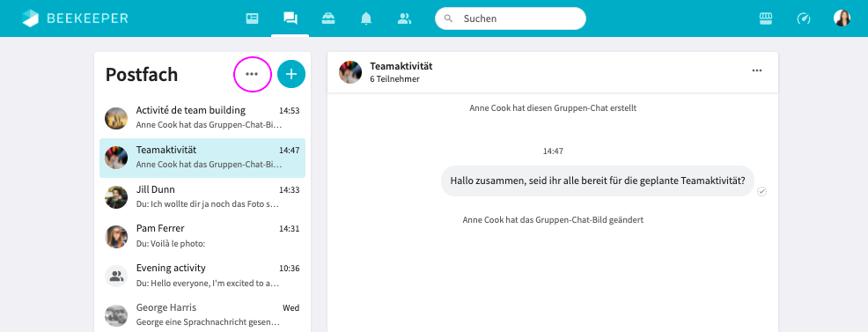Open the news stream icon
Screen dimensions: 868x332
tap(252, 18)
